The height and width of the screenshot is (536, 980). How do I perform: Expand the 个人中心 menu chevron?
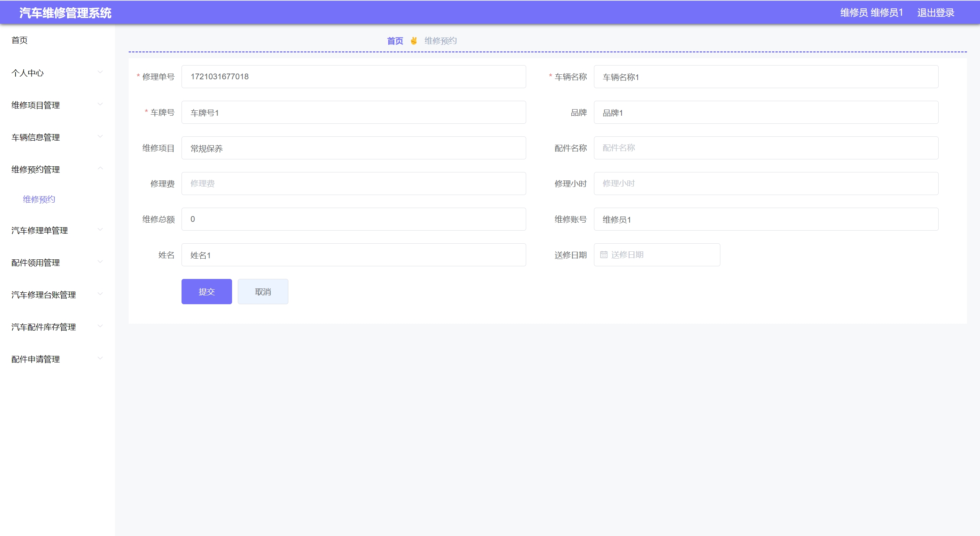click(100, 72)
